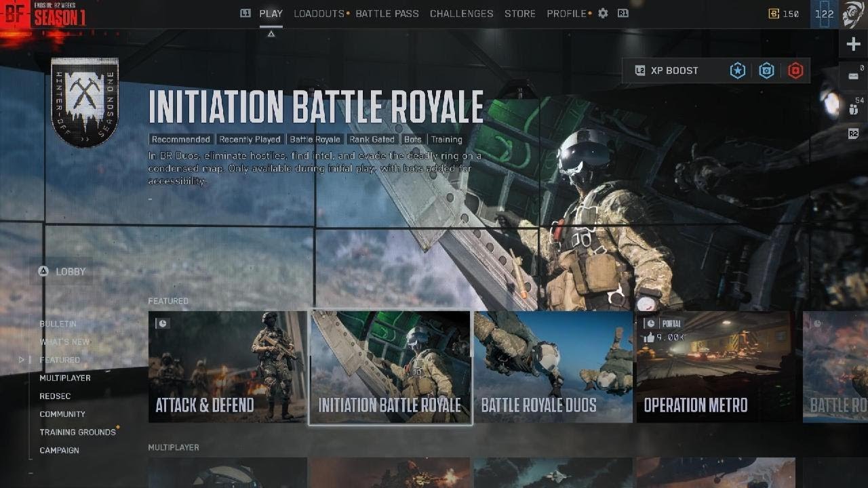Click the Initiation Battle Royale large title
The width and height of the screenshot is (868, 488).
[x=316, y=107]
